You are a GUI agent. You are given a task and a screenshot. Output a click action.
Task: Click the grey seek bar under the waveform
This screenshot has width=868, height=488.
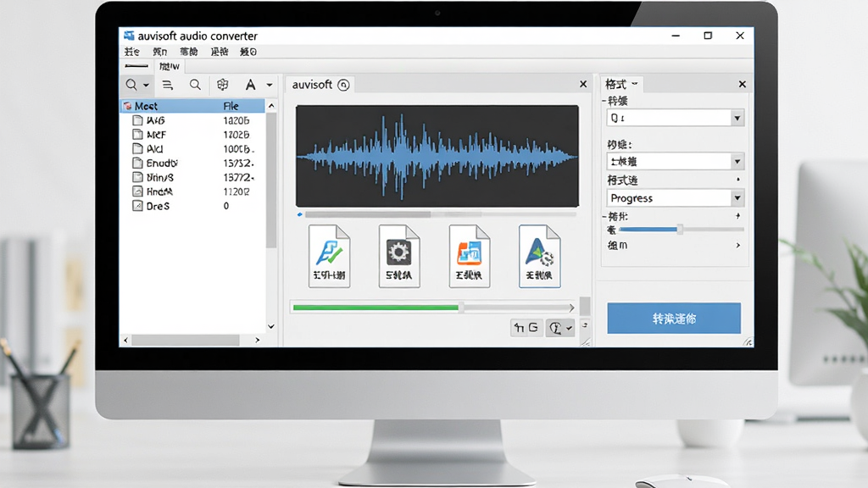[x=441, y=214]
